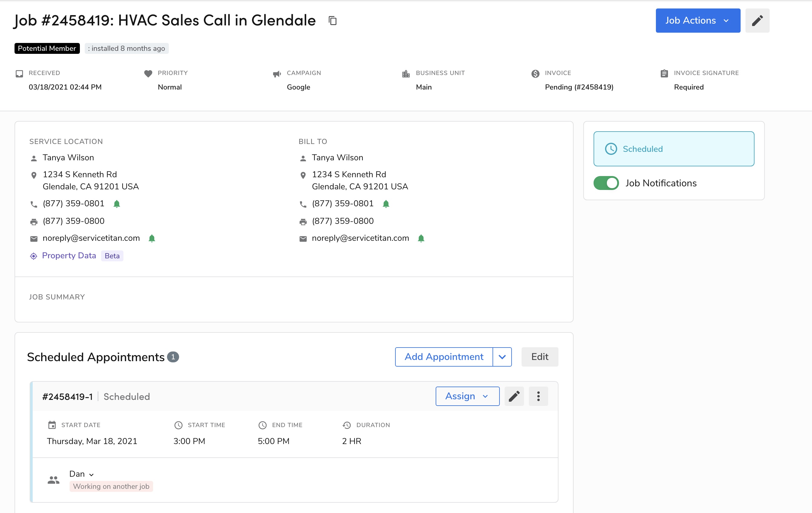The height and width of the screenshot is (513, 812).
Task: Click the Start Date calendar icon
Action: pos(52,425)
